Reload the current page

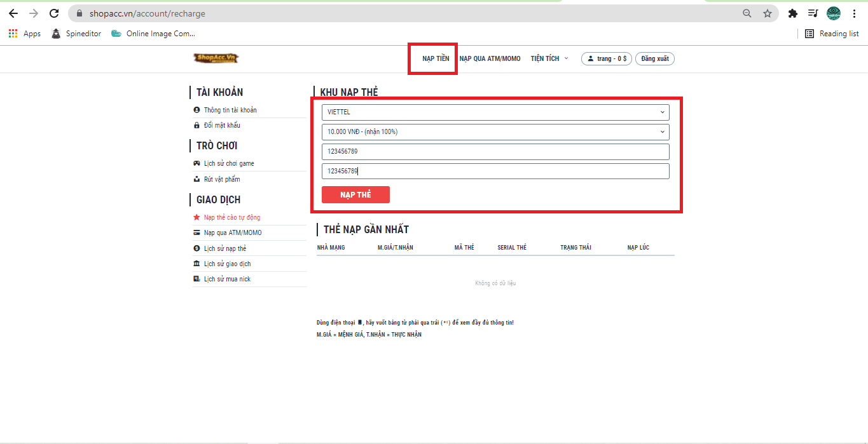coord(54,13)
